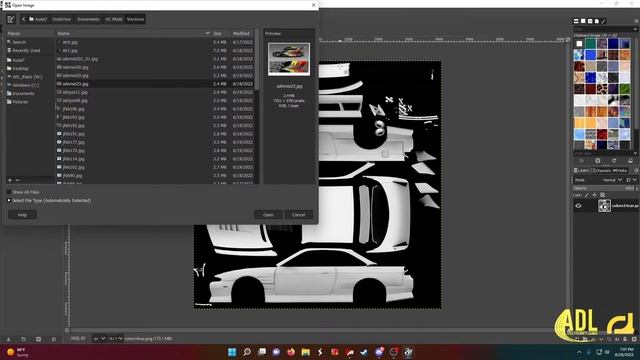Click the Open button
640x360 pixels.
268,215
